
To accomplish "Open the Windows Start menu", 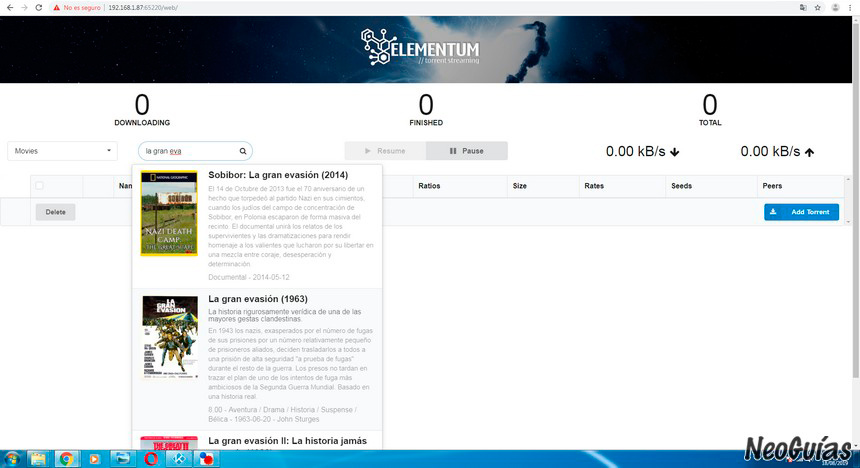I will click(x=12, y=459).
